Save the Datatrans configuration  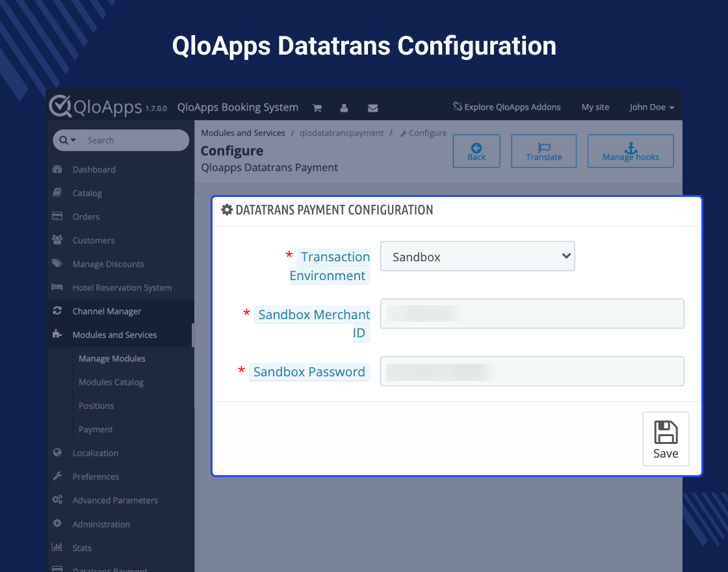click(x=666, y=439)
